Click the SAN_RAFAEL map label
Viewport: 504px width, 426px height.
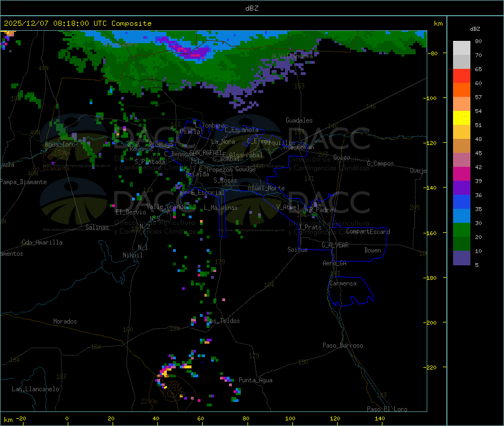206,152
